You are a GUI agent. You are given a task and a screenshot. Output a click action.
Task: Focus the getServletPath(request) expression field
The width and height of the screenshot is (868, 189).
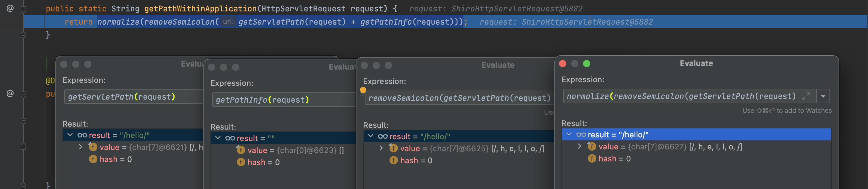(x=133, y=97)
